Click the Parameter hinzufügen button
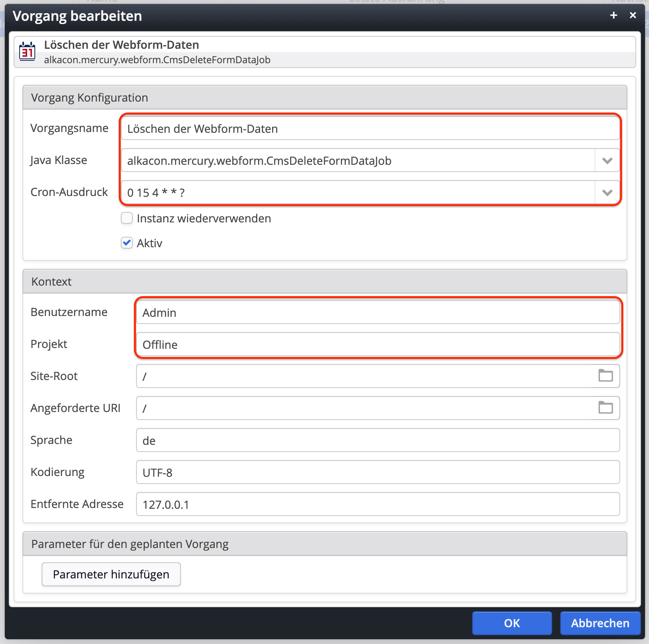The height and width of the screenshot is (644, 649). (111, 574)
